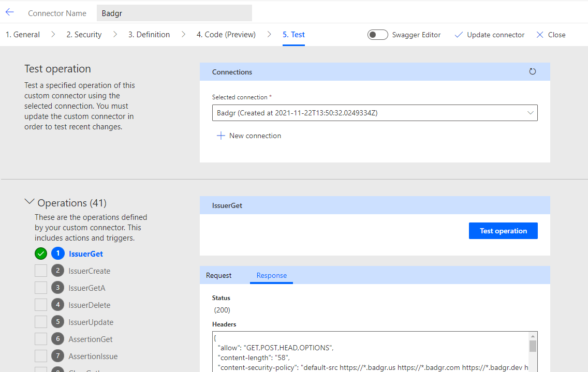
Task: Select the 5. Test step
Action: [293, 35]
